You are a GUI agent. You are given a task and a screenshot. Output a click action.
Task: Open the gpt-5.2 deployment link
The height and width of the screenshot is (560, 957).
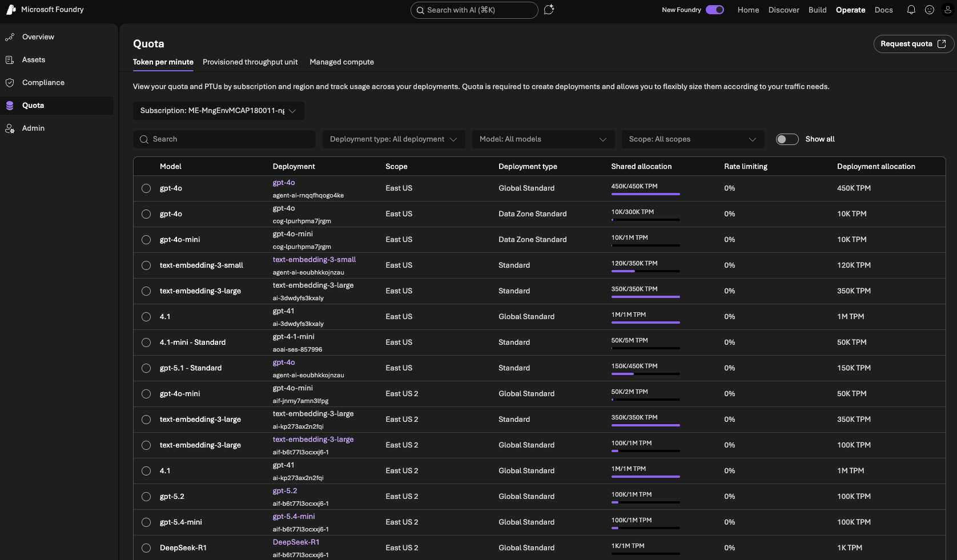point(285,491)
